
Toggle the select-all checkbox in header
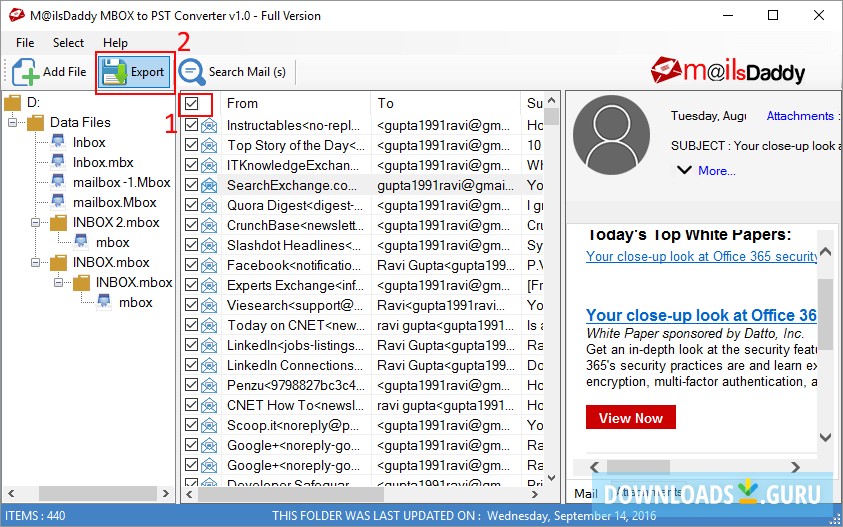[191, 103]
